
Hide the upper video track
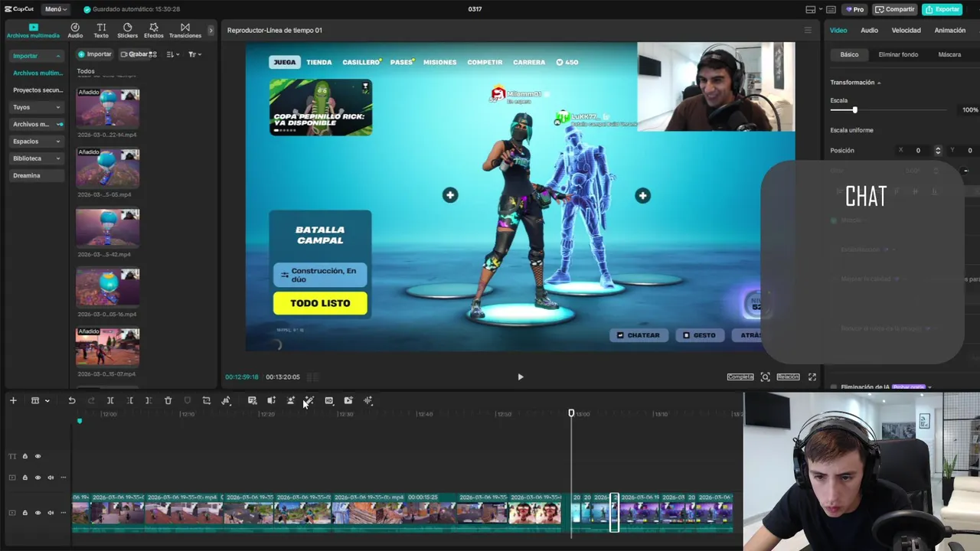(38, 478)
